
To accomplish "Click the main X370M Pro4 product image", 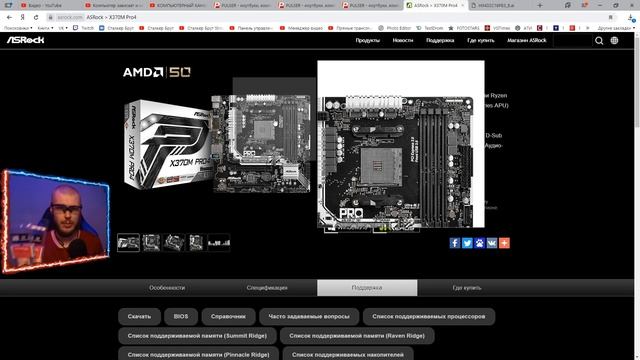I will click(x=217, y=144).
